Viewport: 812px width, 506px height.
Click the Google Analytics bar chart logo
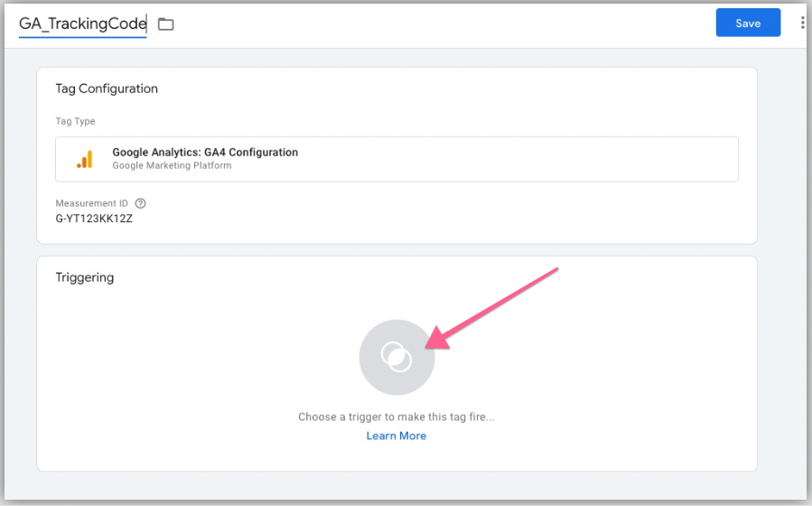[84, 159]
